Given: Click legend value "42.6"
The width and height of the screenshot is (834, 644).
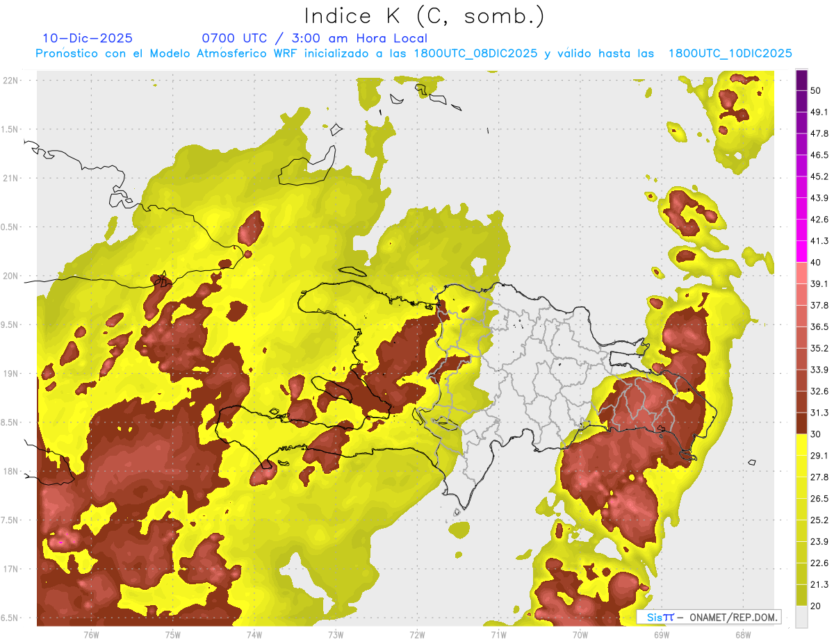Looking at the screenshot, I should tap(819, 220).
